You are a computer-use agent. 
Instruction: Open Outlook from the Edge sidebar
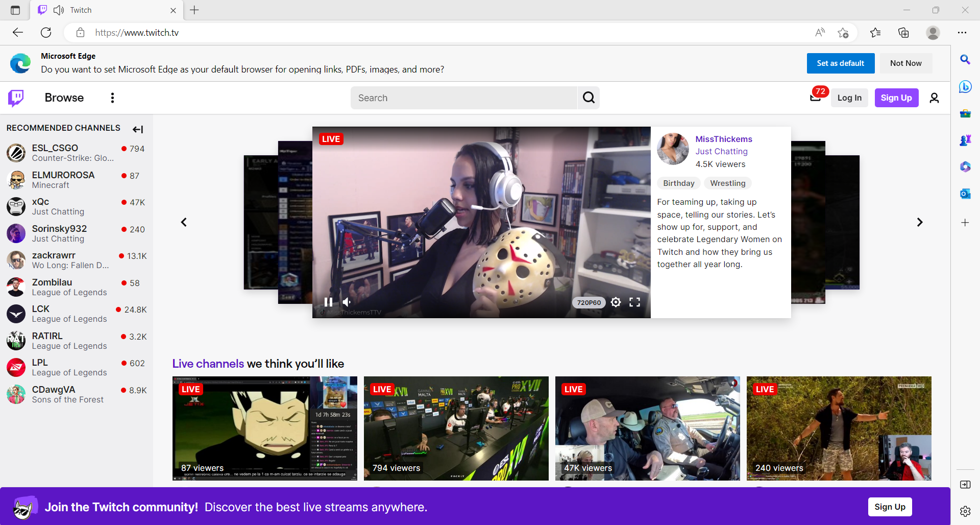coord(966,194)
